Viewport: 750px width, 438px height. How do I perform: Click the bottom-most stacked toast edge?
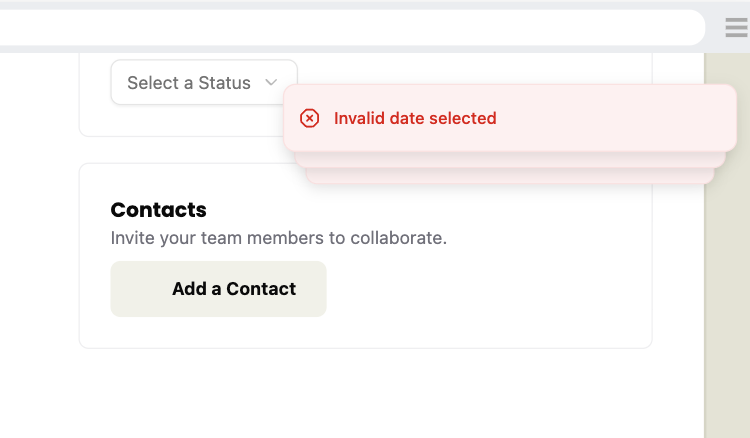(x=510, y=176)
